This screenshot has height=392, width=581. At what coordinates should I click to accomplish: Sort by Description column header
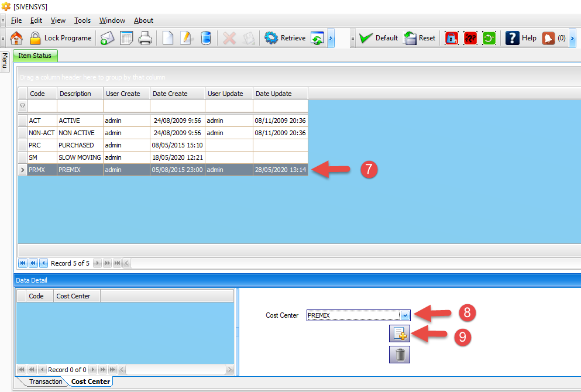80,94
